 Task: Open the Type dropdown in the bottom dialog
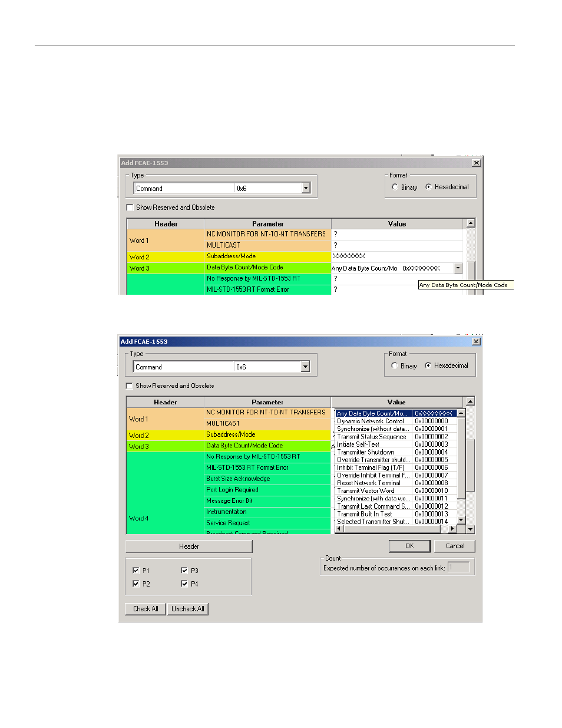click(305, 367)
